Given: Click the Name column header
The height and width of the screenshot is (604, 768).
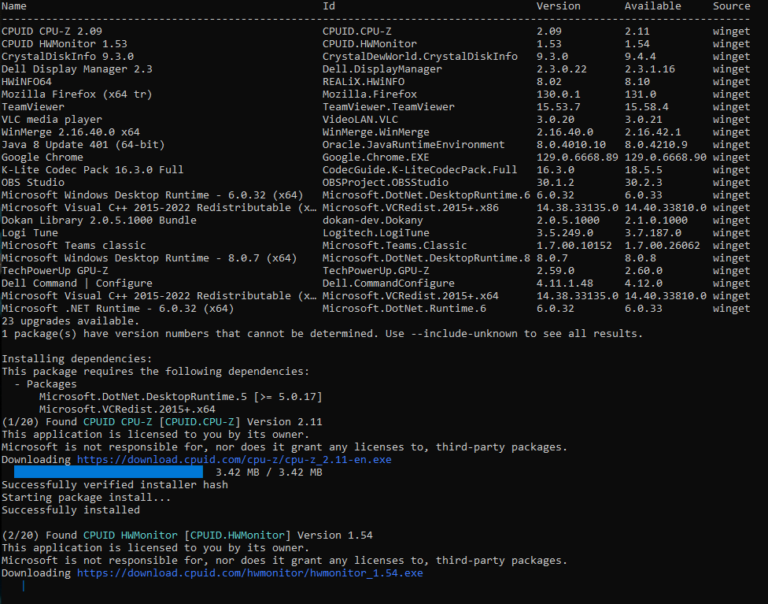Looking at the screenshot, I should (x=14, y=6).
